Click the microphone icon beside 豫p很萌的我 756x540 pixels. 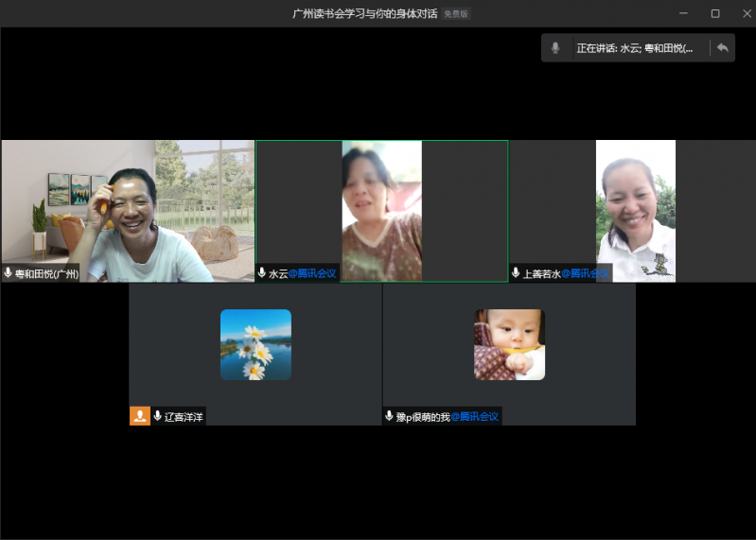click(389, 416)
